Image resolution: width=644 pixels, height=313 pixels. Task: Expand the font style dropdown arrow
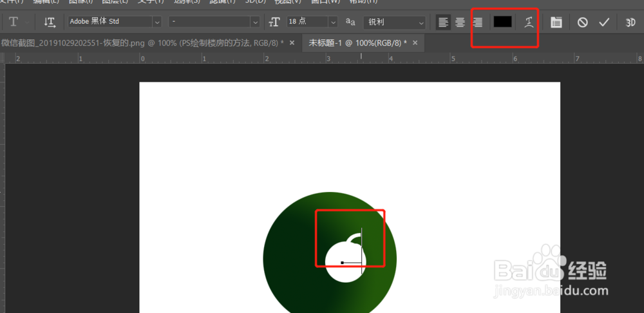[x=256, y=22]
